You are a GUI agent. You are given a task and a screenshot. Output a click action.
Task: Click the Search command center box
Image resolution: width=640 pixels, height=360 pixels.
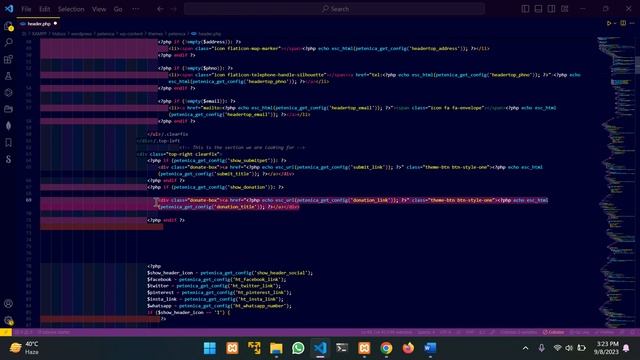334,9
